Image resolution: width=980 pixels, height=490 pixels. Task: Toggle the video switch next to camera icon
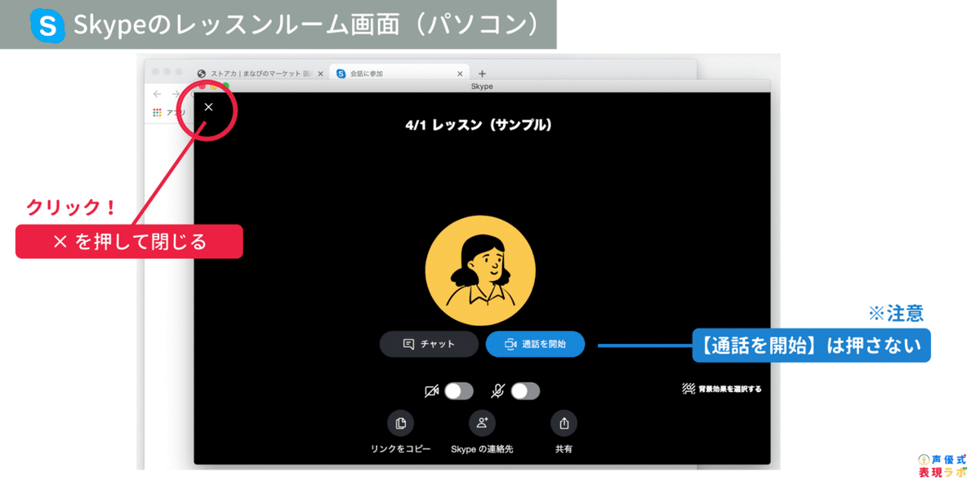(x=459, y=391)
